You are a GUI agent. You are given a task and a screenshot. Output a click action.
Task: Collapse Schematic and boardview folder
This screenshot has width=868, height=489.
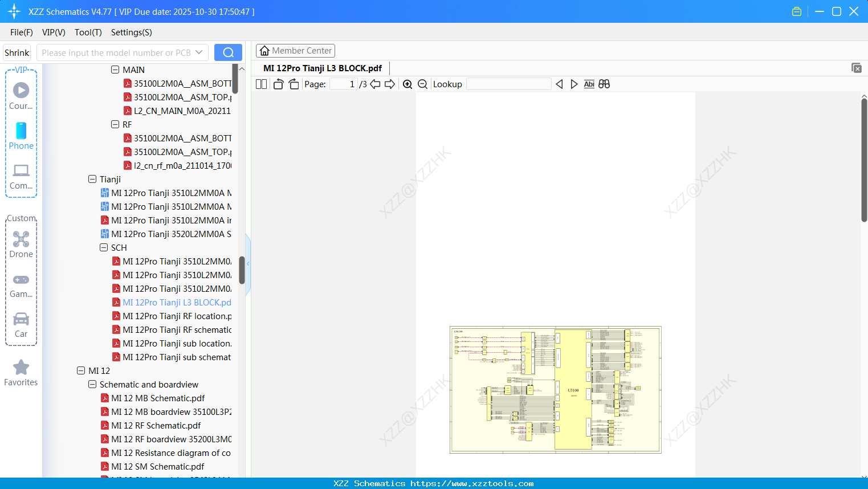coord(92,384)
